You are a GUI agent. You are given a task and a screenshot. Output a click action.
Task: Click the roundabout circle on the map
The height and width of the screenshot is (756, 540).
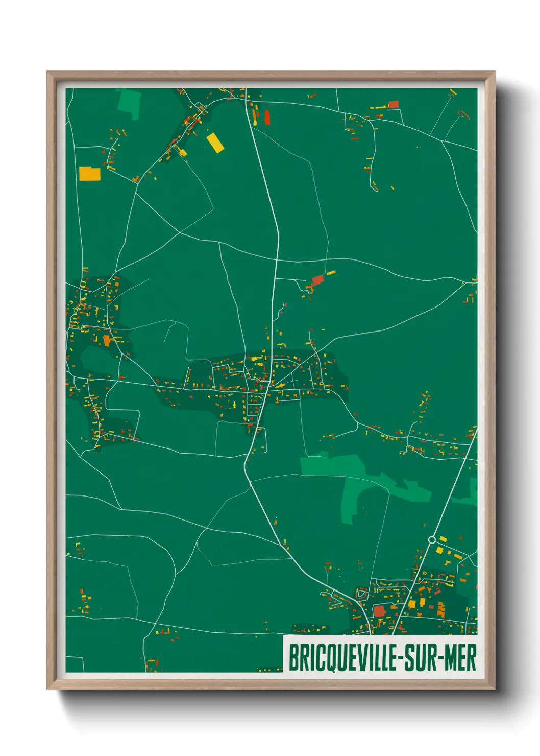tap(432, 540)
